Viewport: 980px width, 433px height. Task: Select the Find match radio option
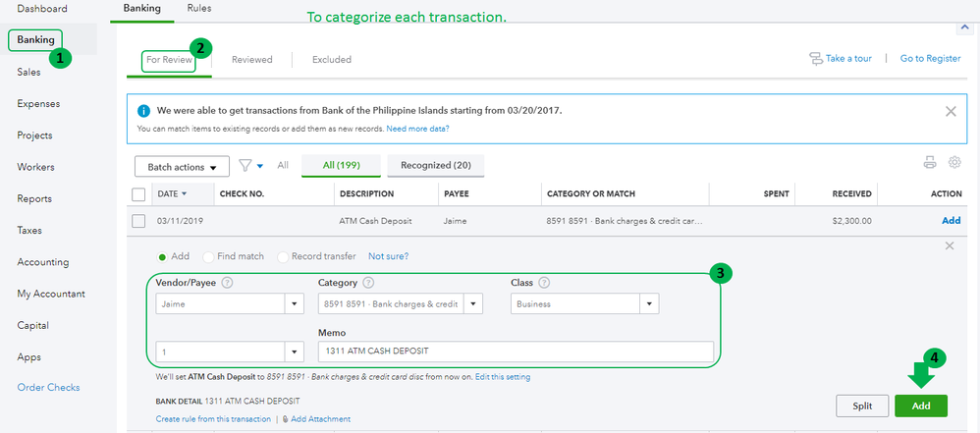pyautogui.click(x=208, y=256)
